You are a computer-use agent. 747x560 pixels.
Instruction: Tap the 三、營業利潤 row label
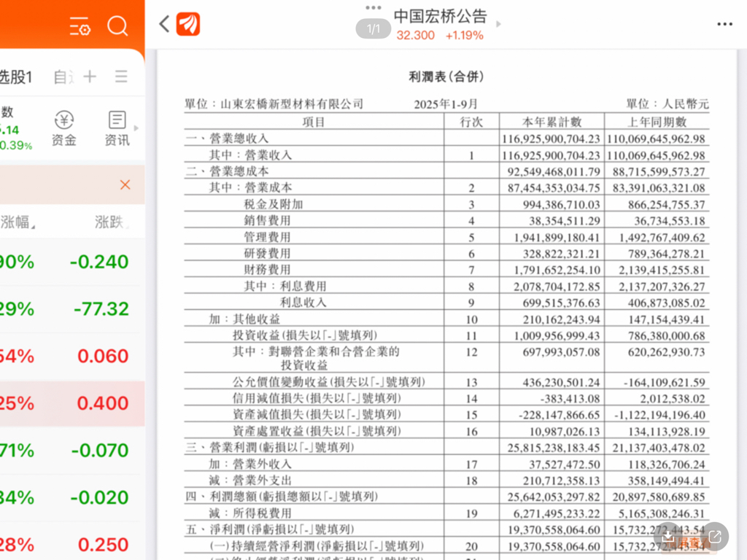pyautogui.click(x=270, y=448)
